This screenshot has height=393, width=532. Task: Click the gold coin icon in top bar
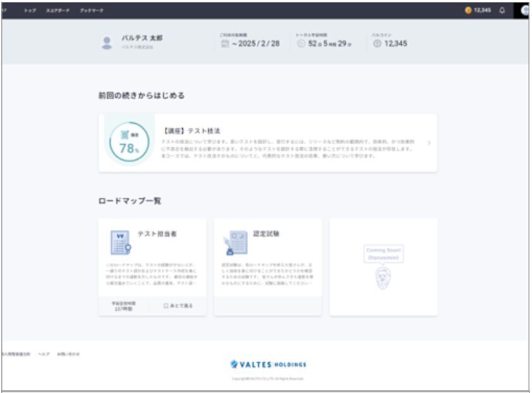tap(468, 11)
